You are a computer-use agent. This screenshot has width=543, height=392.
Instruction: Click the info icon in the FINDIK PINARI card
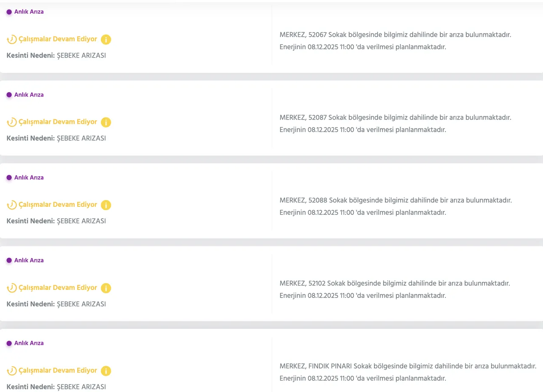[106, 371]
